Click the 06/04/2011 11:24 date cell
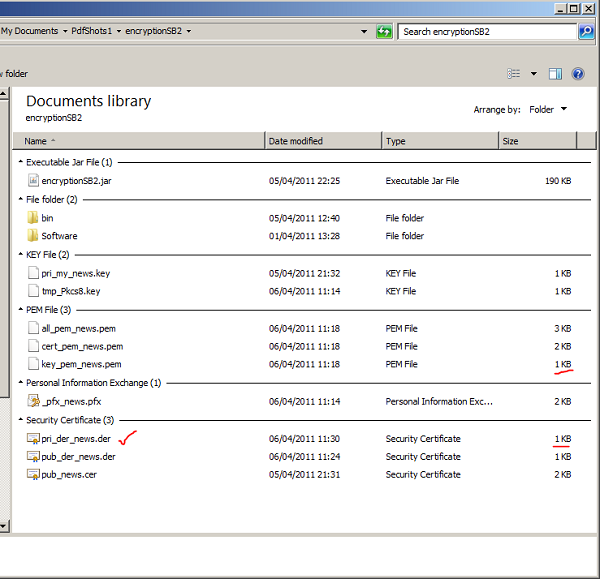The height and width of the screenshot is (579, 600). click(x=304, y=457)
